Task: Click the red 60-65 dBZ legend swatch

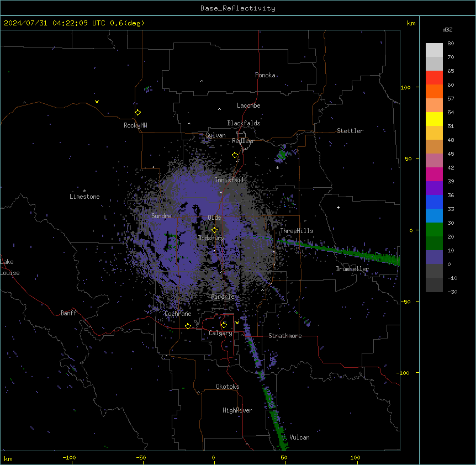Action: pyautogui.click(x=434, y=78)
